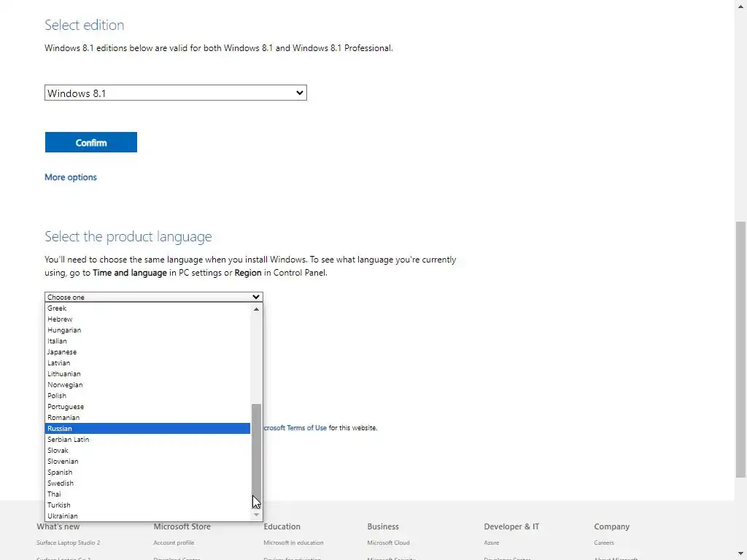The width and height of the screenshot is (747, 560).
Task: Choose Hungarian in the language list
Action: (147, 330)
